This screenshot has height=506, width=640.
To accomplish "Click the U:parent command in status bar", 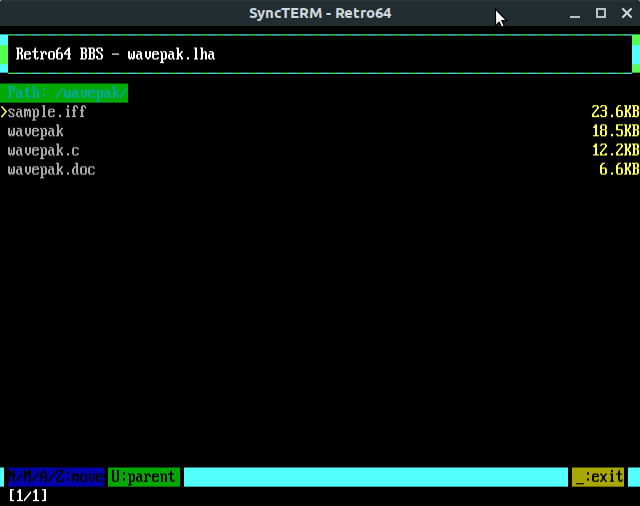I will 144,477.
